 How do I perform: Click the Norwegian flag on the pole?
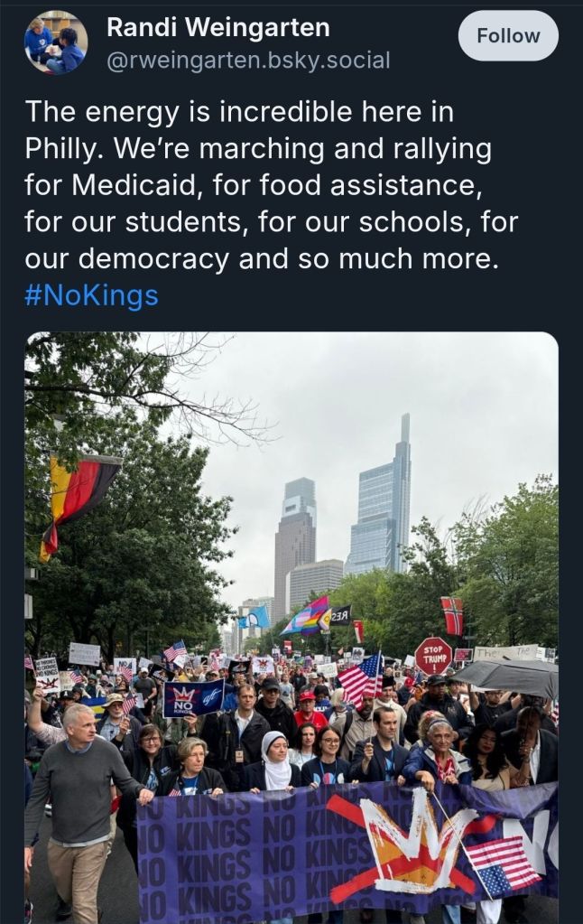(452, 615)
